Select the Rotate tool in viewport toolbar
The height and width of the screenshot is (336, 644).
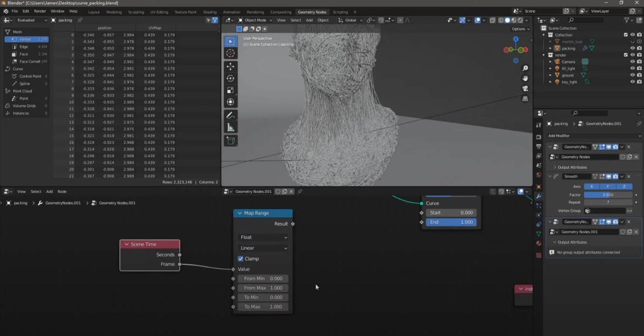230,79
